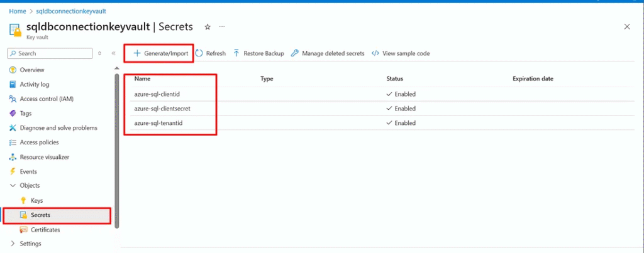
Task: Click the Diagnose wrench-cross icon
Action: pyautogui.click(x=13, y=128)
